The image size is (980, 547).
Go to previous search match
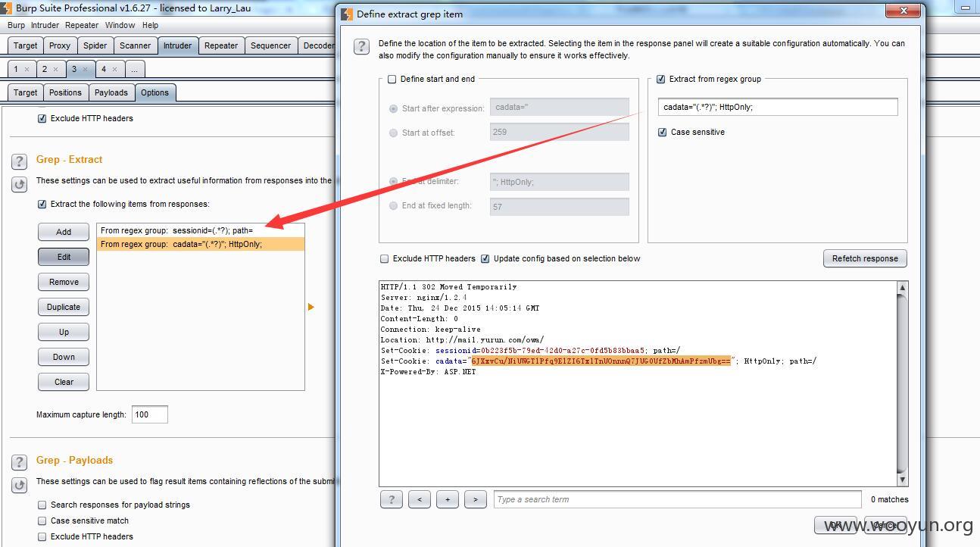pos(419,499)
